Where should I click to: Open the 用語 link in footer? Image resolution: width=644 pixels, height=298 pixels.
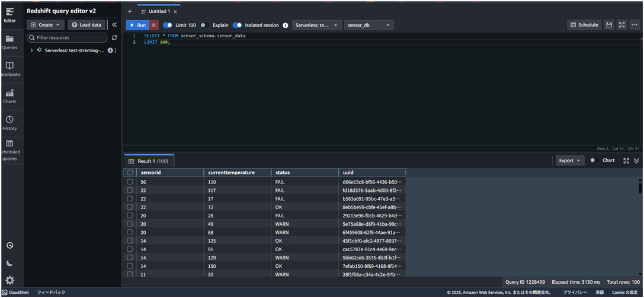600,292
